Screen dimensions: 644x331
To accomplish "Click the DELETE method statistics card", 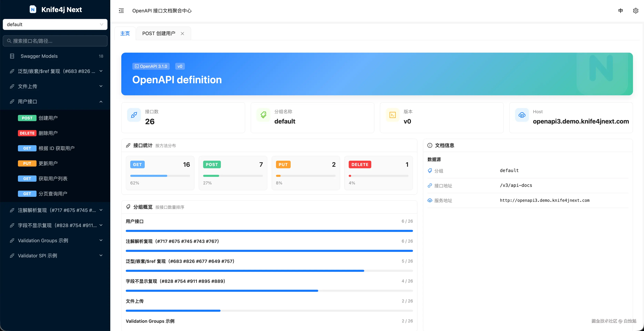I will click(x=379, y=173).
